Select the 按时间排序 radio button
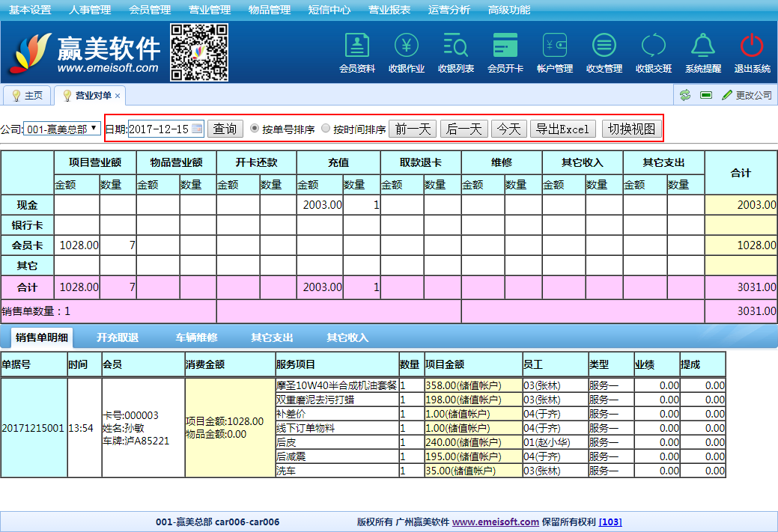 tap(326, 129)
